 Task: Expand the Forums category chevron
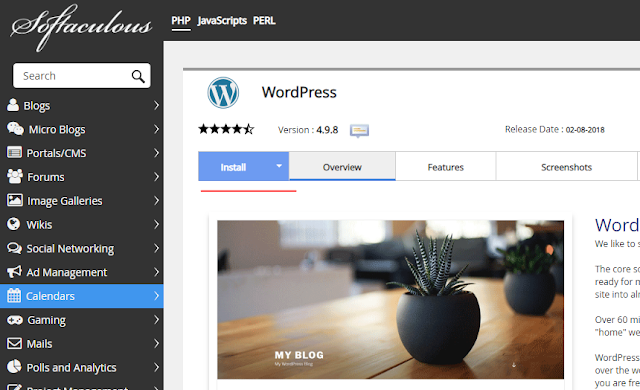pos(156,177)
